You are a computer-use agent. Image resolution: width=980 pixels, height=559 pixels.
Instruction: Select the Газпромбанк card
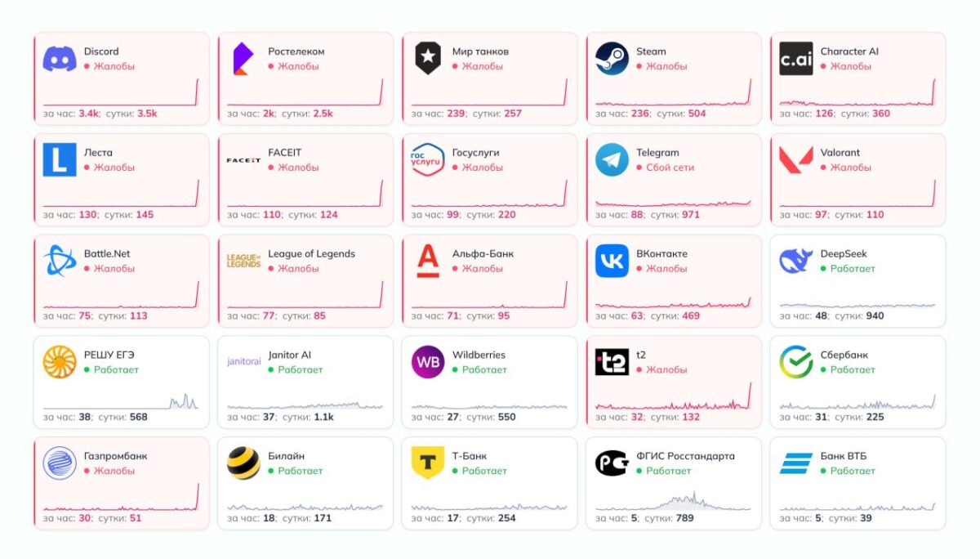[121, 482]
